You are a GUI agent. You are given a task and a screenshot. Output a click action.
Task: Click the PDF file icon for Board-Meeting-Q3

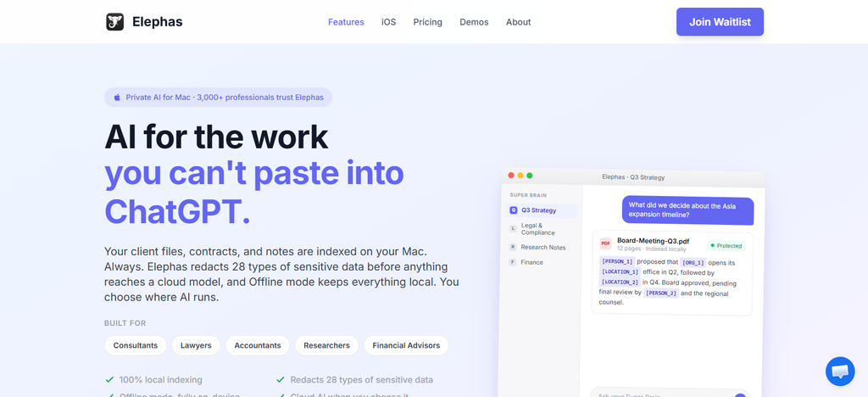pyautogui.click(x=605, y=243)
